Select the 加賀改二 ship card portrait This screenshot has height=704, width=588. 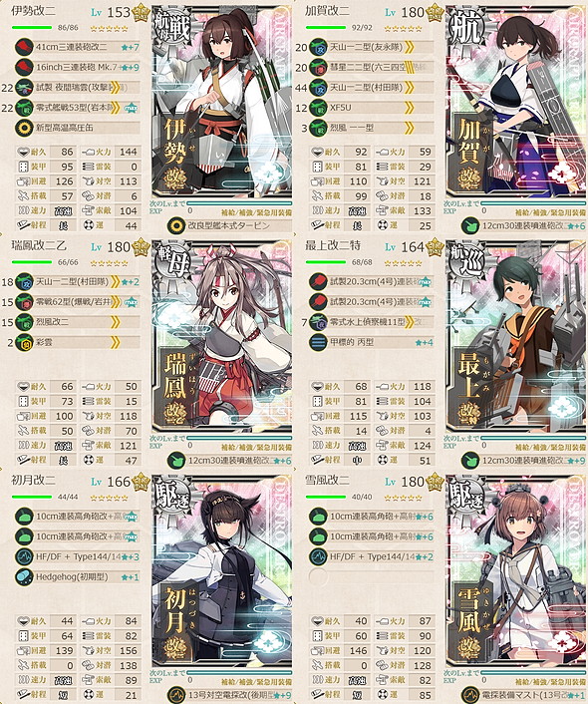516,102
